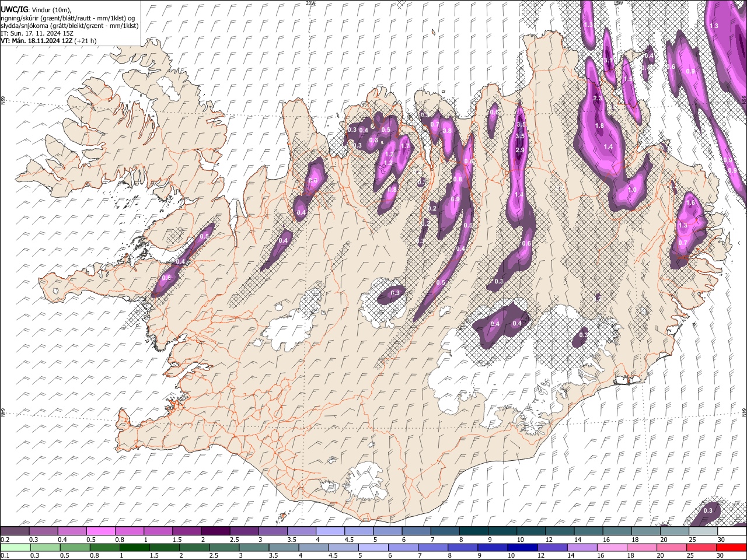Click the pale green 0.1–0.3 swatch, lower row
Viewport: 747px width, 560px height.
(16, 547)
